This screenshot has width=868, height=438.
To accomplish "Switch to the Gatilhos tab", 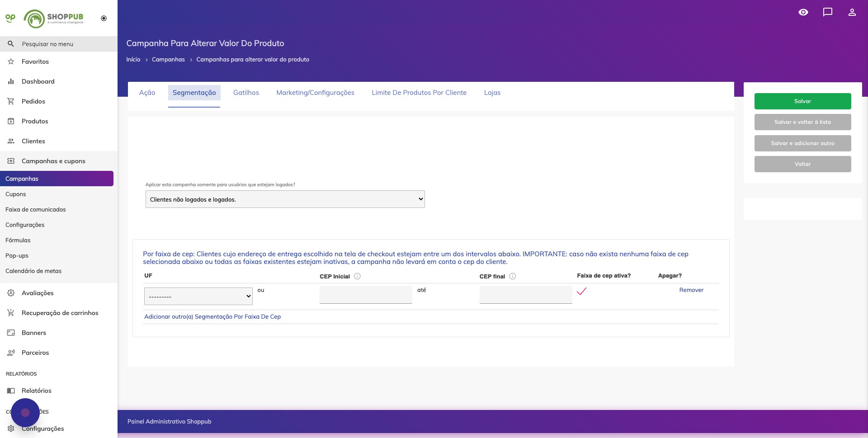I will point(246,93).
